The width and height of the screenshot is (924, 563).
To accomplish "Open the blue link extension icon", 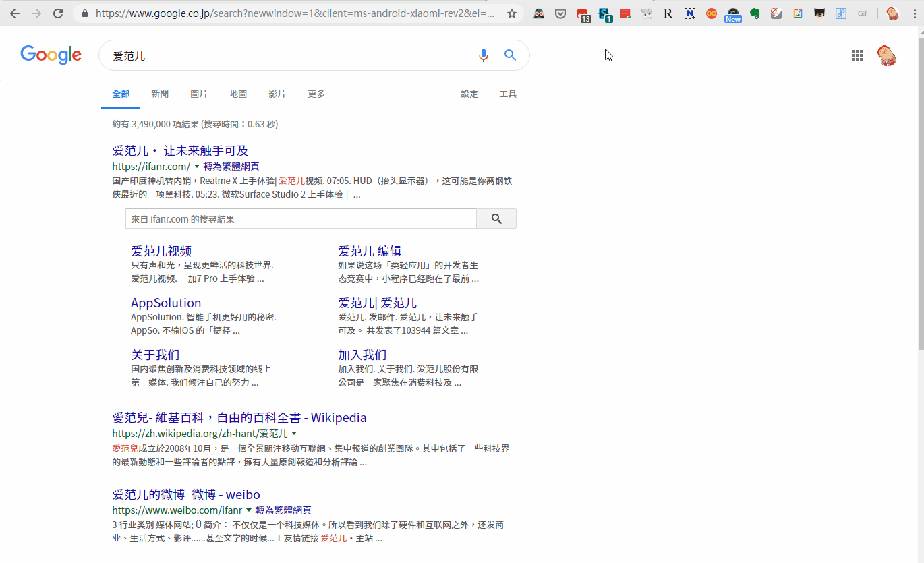I will click(841, 13).
